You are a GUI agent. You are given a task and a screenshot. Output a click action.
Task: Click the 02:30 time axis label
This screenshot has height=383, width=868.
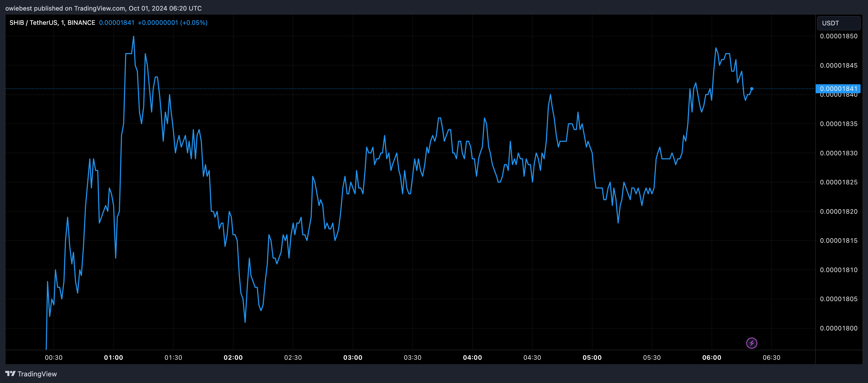[293, 357]
